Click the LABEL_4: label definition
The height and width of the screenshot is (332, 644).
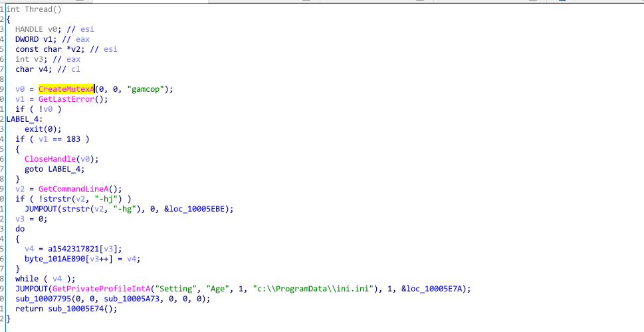tap(25, 119)
